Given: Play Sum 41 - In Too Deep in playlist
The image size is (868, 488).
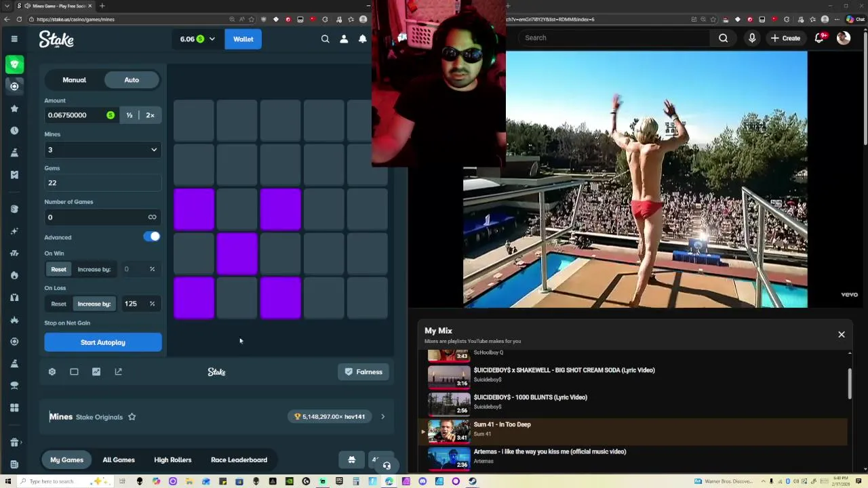Looking at the screenshot, I should (634, 432).
